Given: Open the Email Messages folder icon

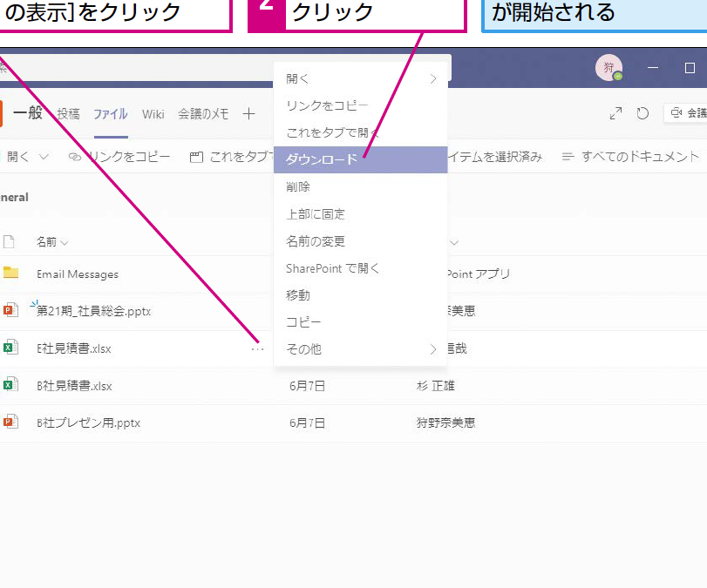Looking at the screenshot, I should 10,274.
